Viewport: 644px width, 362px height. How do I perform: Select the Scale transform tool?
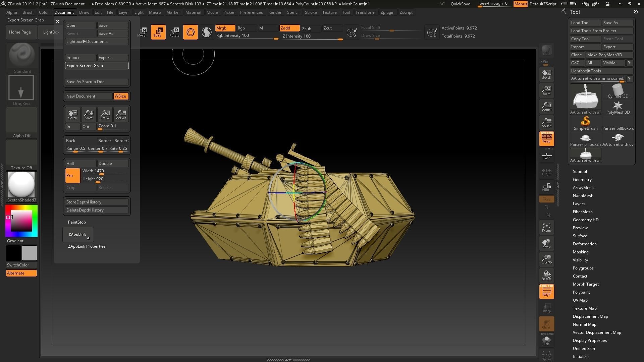pos(158,32)
